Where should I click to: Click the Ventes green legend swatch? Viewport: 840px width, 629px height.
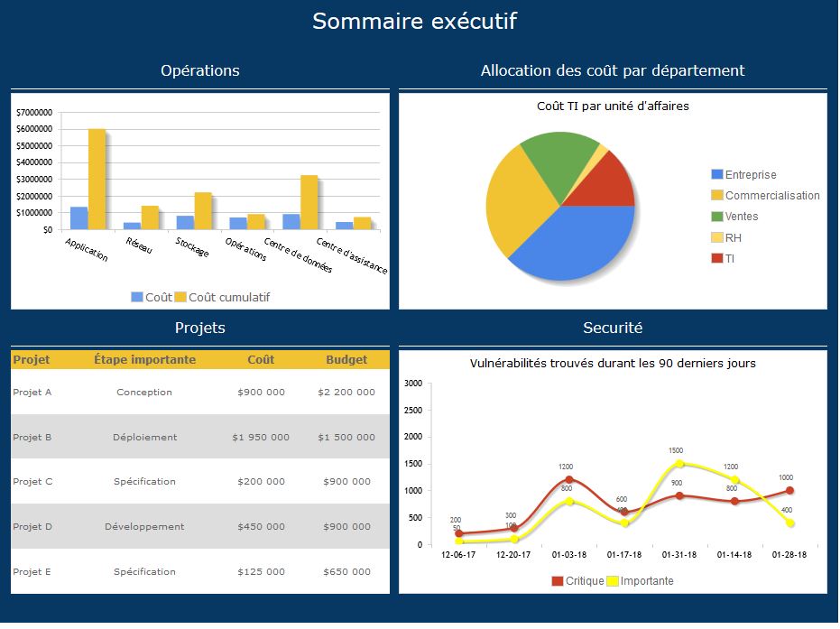coord(716,217)
